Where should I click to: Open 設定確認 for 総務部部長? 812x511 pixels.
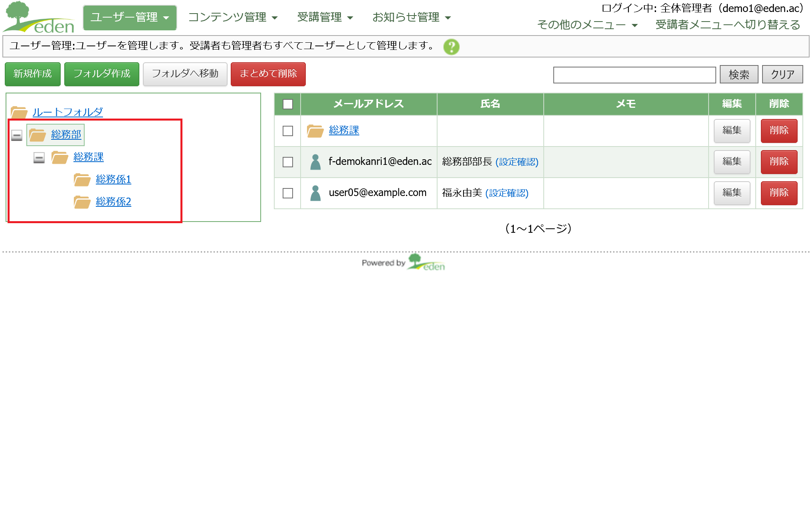point(517,162)
